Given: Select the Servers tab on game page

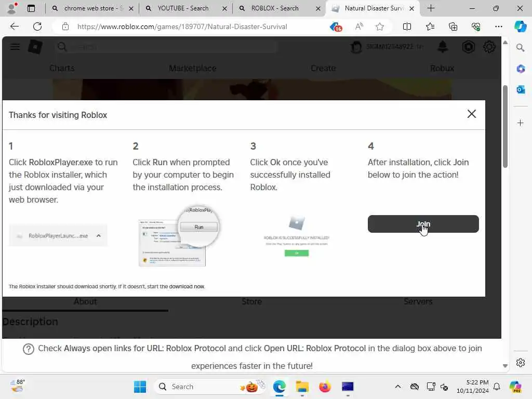Looking at the screenshot, I should pos(418,301).
